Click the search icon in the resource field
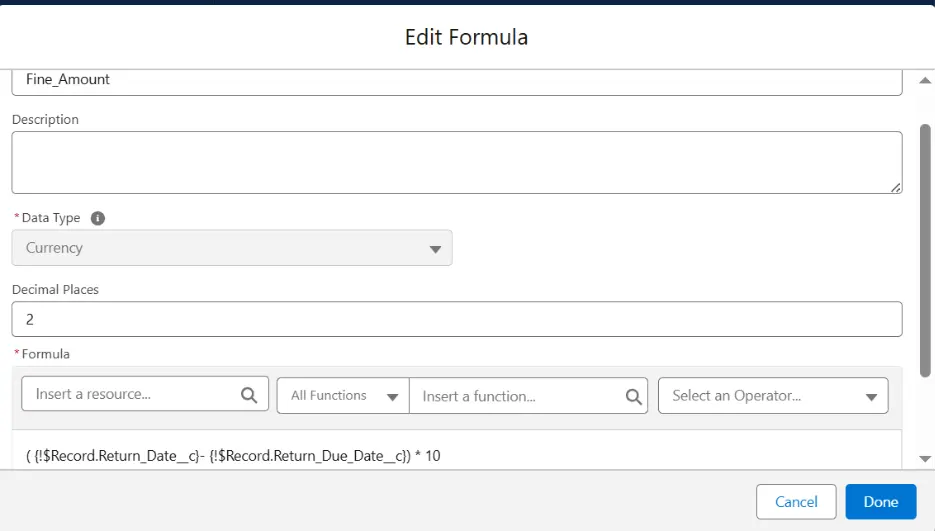936x531 pixels. point(249,395)
